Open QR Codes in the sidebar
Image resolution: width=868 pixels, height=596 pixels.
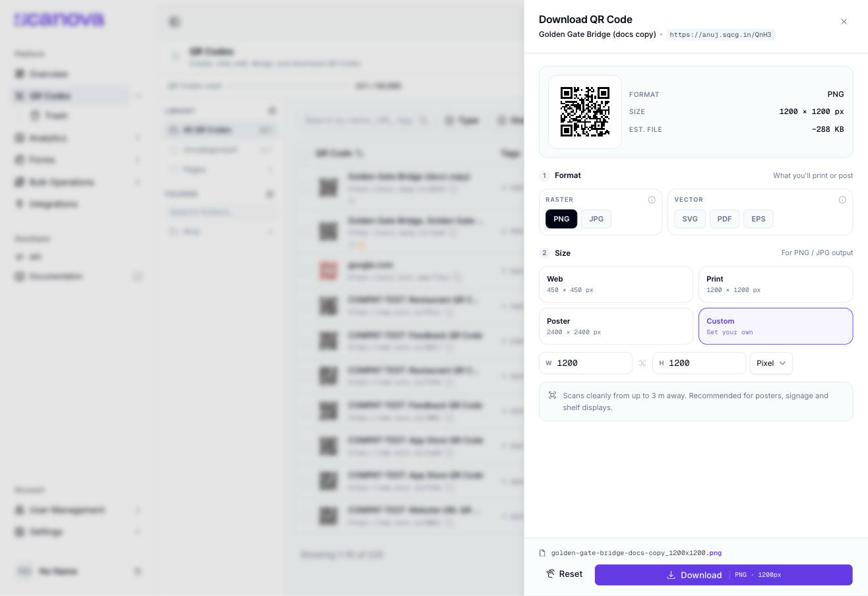71,96
